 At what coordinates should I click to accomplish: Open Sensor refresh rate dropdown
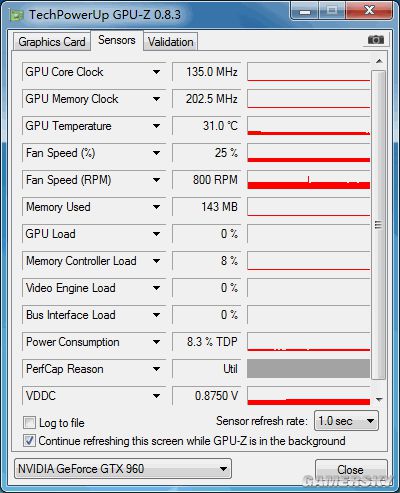coord(346,421)
